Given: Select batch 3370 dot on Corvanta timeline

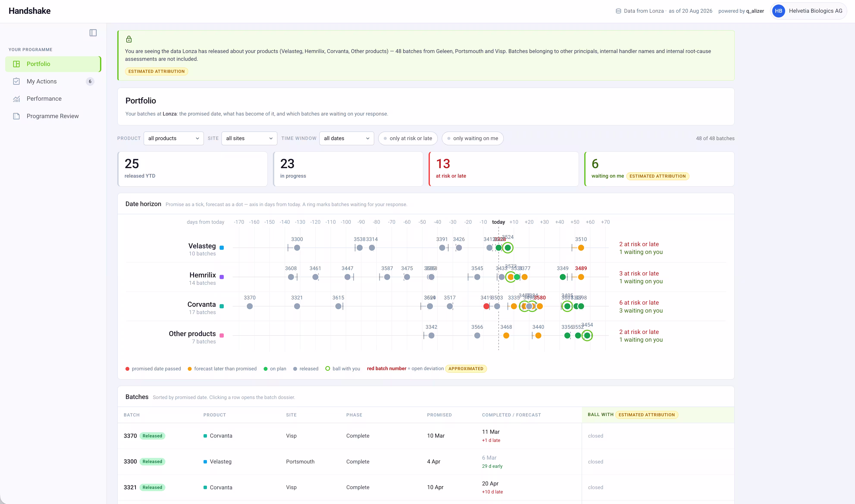Looking at the screenshot, I should tap(250, 306).
